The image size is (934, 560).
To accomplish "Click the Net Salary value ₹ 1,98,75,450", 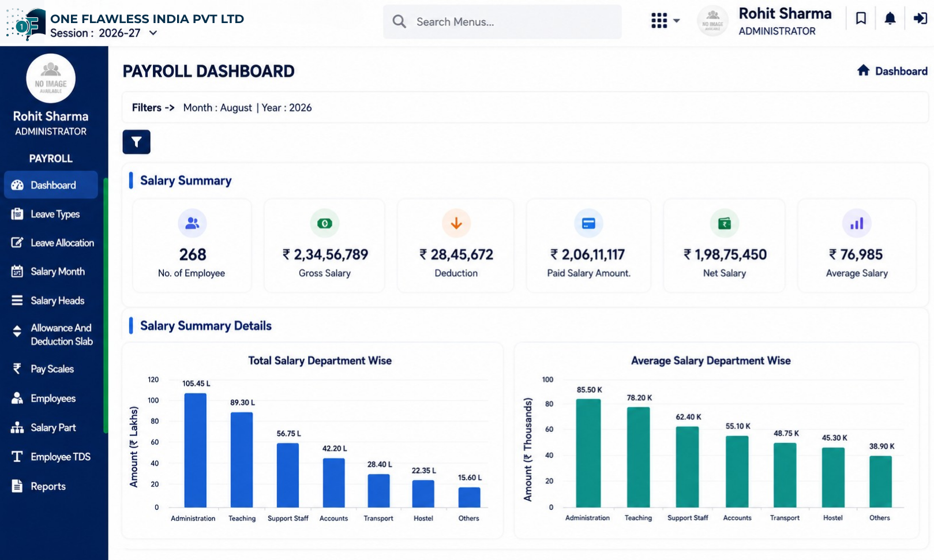I will 725,254.
